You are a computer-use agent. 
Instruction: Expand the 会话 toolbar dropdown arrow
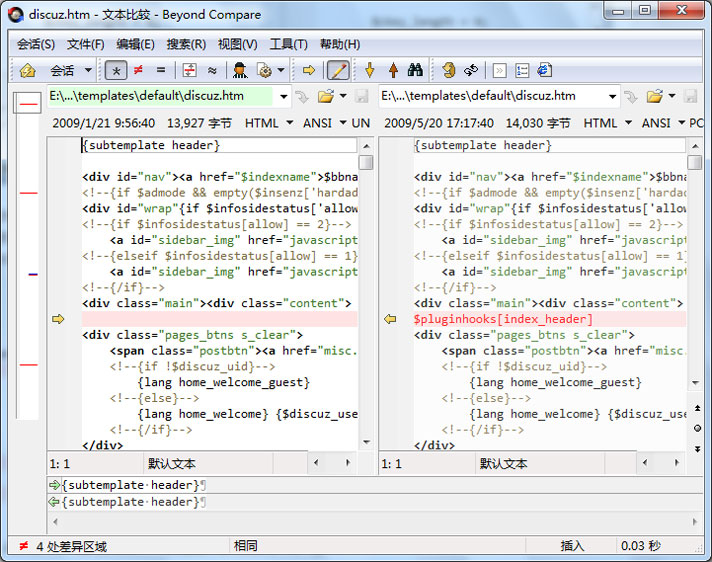(88, 70)
